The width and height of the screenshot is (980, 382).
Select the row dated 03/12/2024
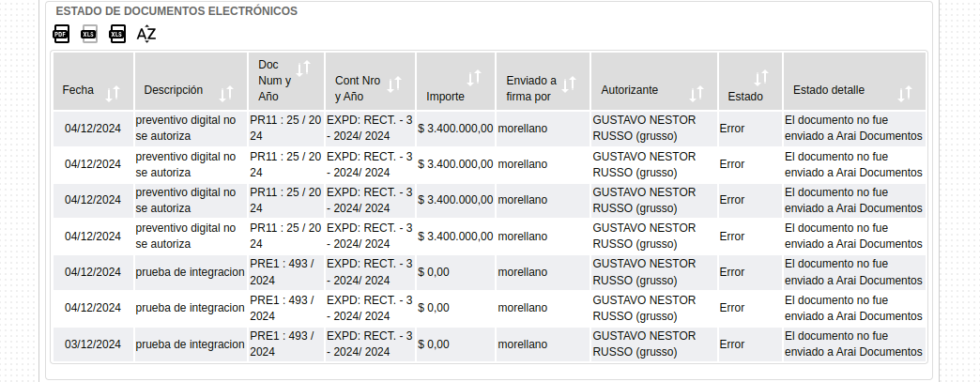489,344
